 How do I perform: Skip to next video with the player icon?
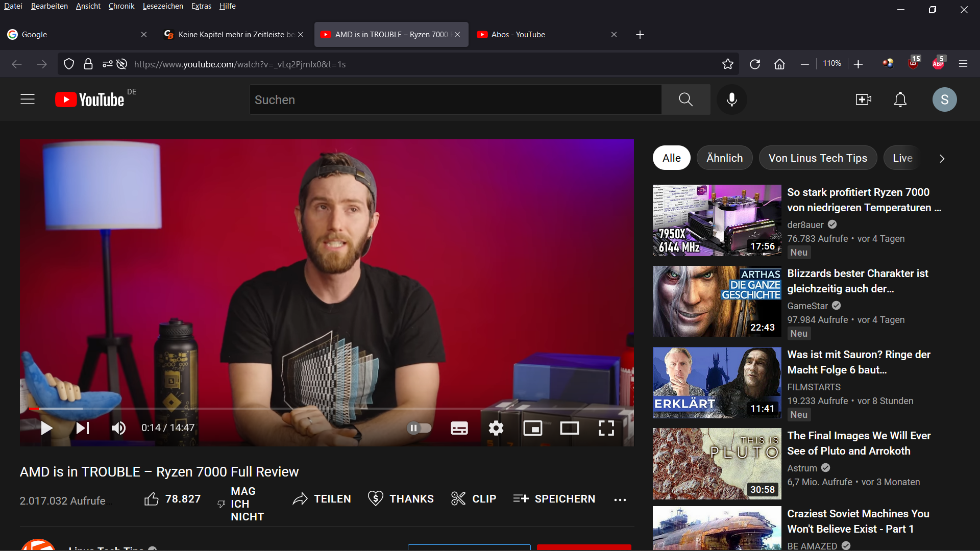click(x=82, y=428)
